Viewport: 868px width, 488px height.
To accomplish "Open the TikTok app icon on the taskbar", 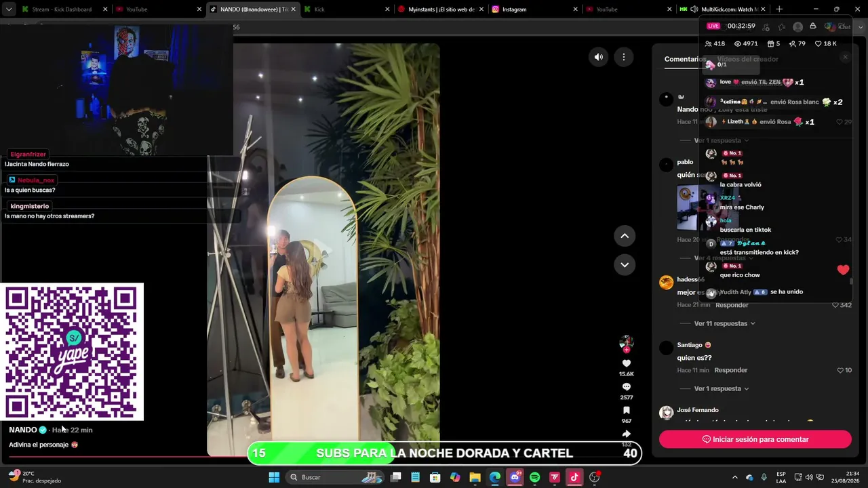I will click(x=574, y=477).
